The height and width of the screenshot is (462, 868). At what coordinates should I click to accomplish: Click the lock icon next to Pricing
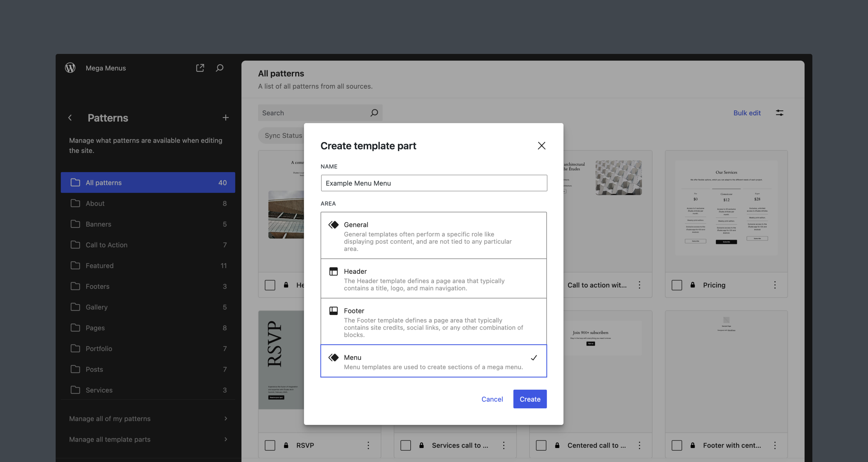692,285
